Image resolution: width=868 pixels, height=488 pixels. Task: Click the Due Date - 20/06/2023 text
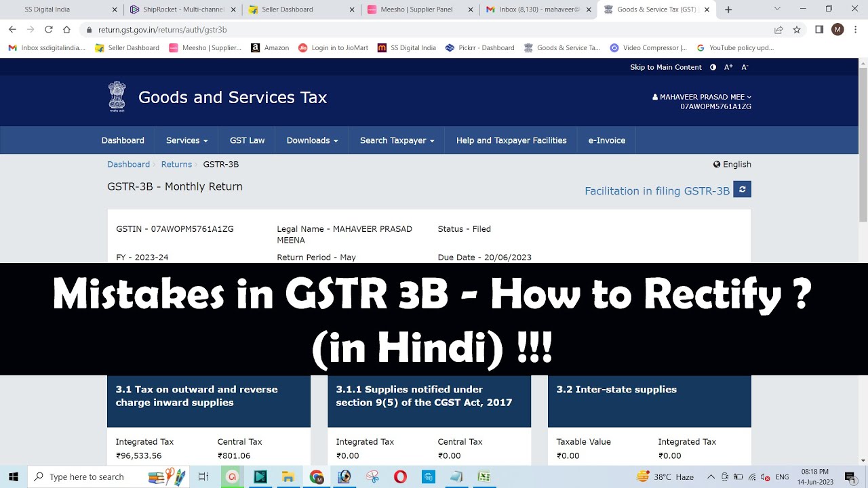pyautogui.click(x=484, y=258)
